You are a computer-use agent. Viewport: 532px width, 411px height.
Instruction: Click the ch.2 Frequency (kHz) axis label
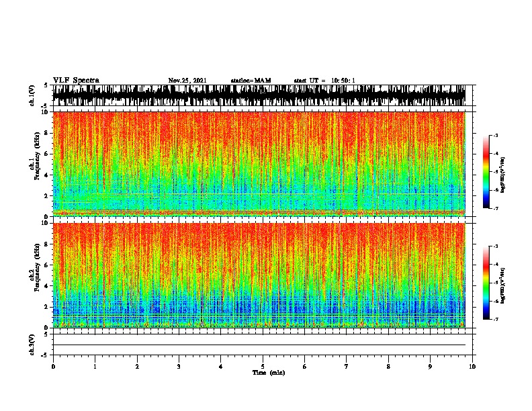(34, 267)
